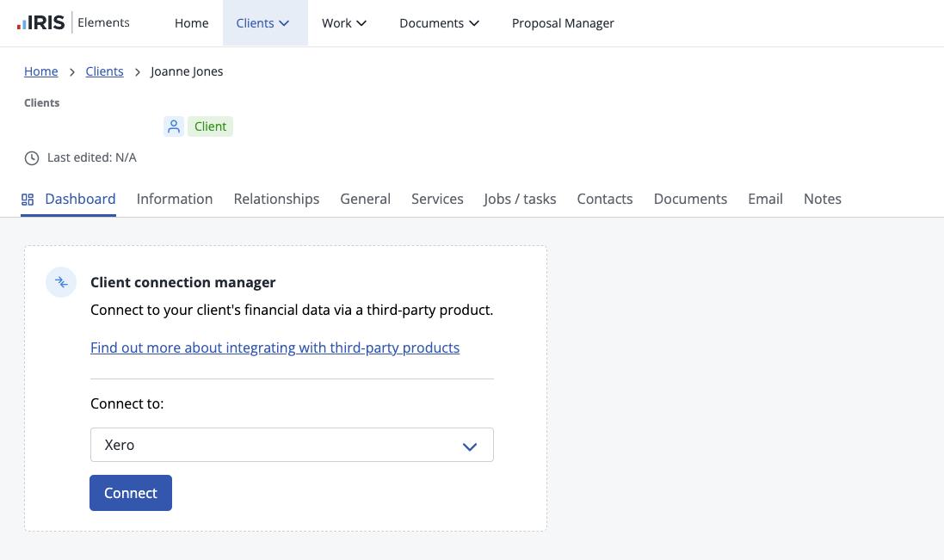This screenshot has width=944, height=560.
Task: Click the Home breadcrumb link
Action: click(41, 71)
